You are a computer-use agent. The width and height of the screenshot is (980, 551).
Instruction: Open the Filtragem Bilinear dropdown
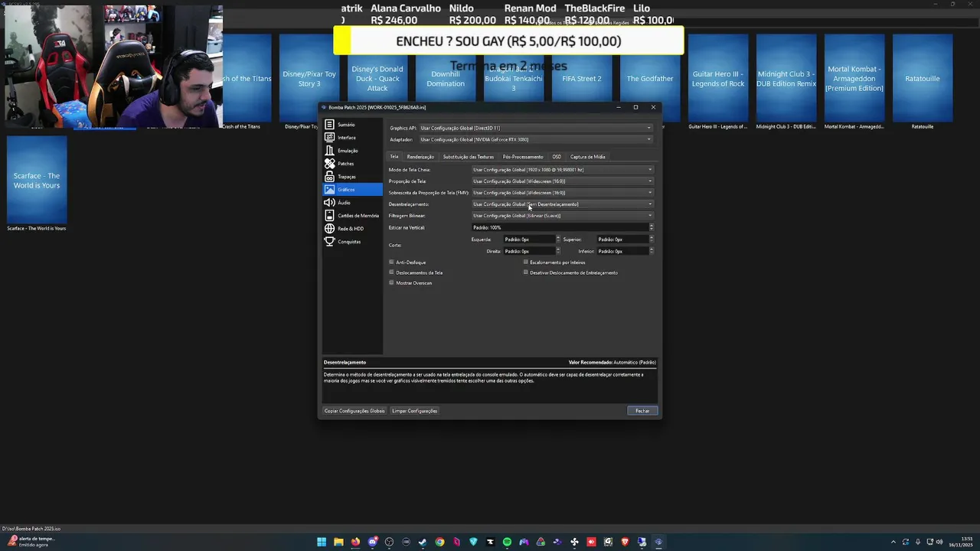click(563, 216)
